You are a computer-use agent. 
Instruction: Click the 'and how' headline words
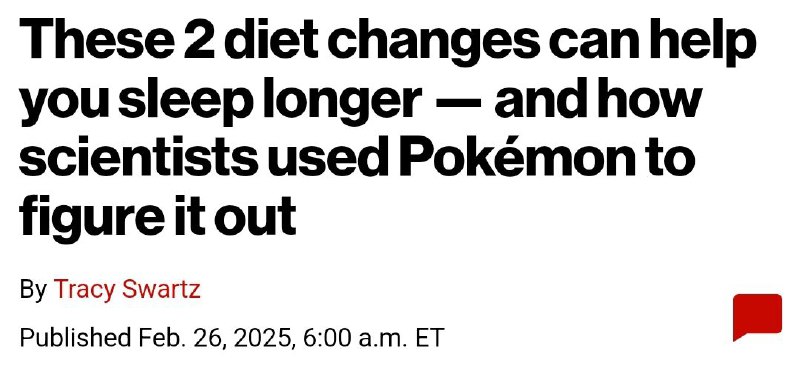[x=598, y=101]
